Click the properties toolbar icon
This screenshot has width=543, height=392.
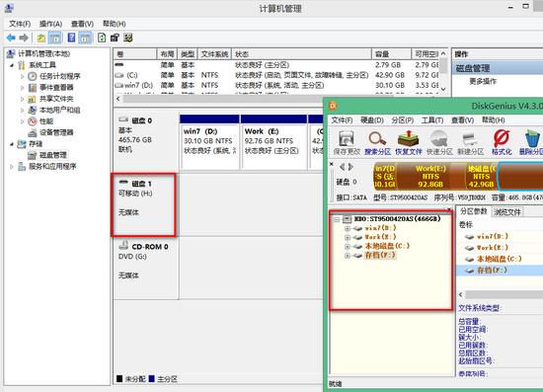(x=115, y=38)
